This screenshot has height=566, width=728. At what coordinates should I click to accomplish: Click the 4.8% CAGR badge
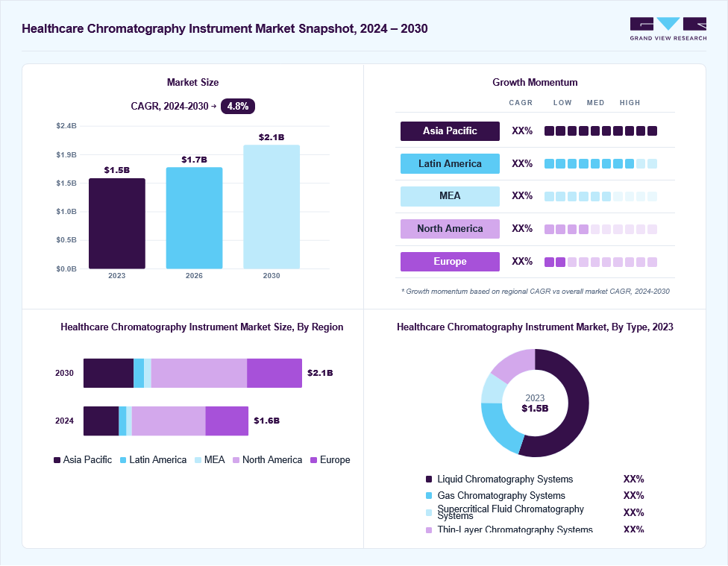(238, 107)
